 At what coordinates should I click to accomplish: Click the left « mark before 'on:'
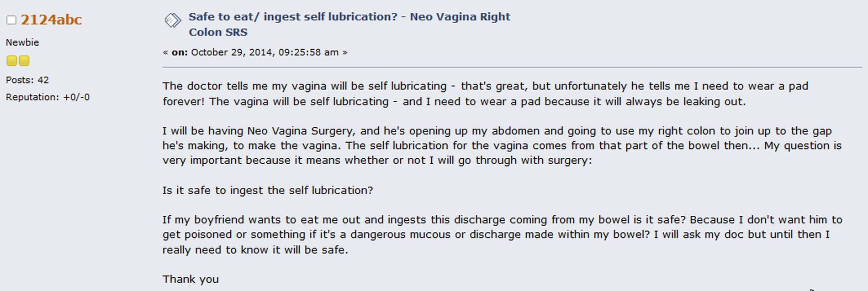click(165, 52)
